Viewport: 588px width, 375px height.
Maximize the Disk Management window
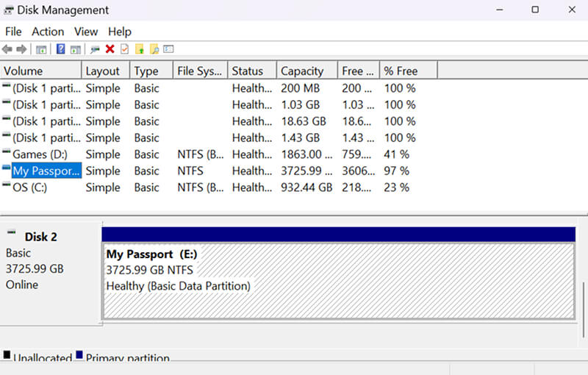(x=535, y=10)
